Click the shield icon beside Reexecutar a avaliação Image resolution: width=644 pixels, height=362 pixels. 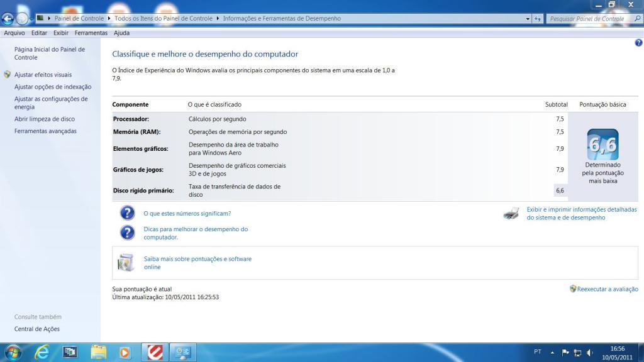point(573,288)
